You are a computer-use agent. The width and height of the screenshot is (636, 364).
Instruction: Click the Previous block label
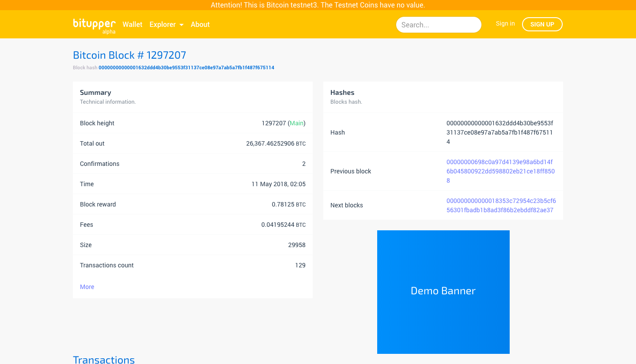pyautogui.click(x=351, y=171)
